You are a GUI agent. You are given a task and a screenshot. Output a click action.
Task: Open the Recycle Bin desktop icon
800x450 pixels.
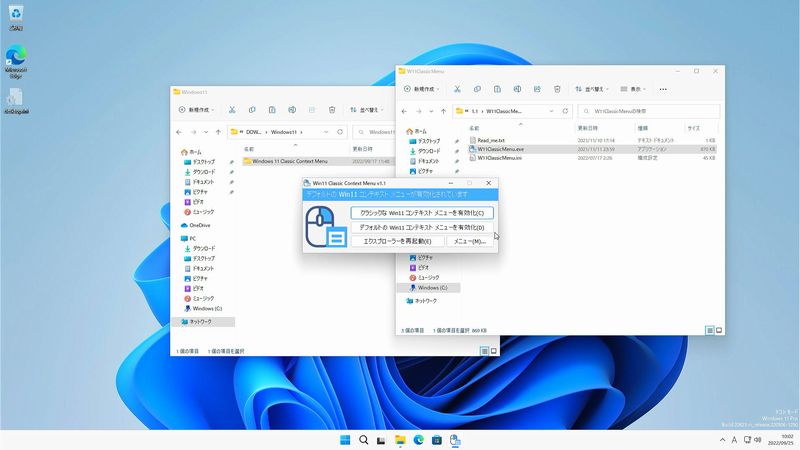16,16
